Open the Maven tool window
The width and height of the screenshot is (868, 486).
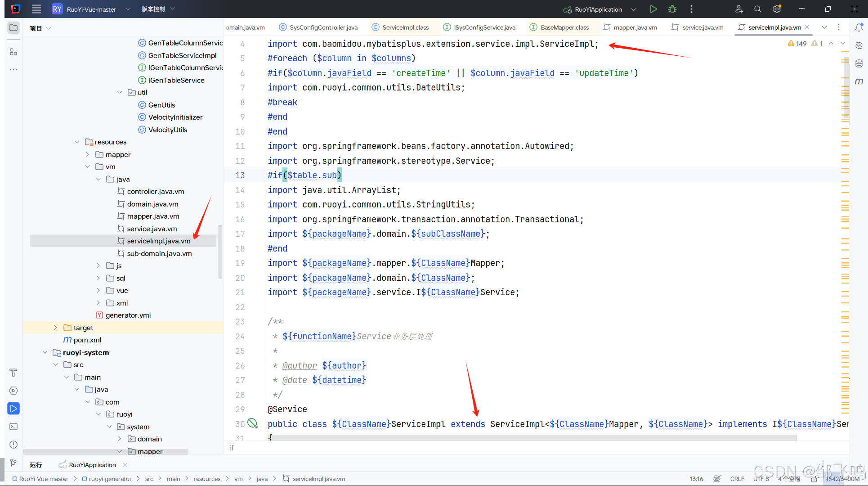(859, 81)
